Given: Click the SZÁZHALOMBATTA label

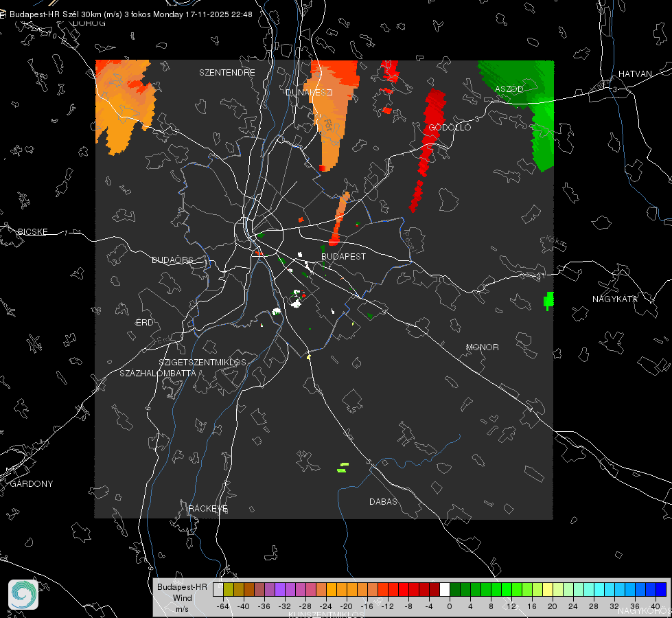Looking at the screenshot, I should (x=158, y=373).
